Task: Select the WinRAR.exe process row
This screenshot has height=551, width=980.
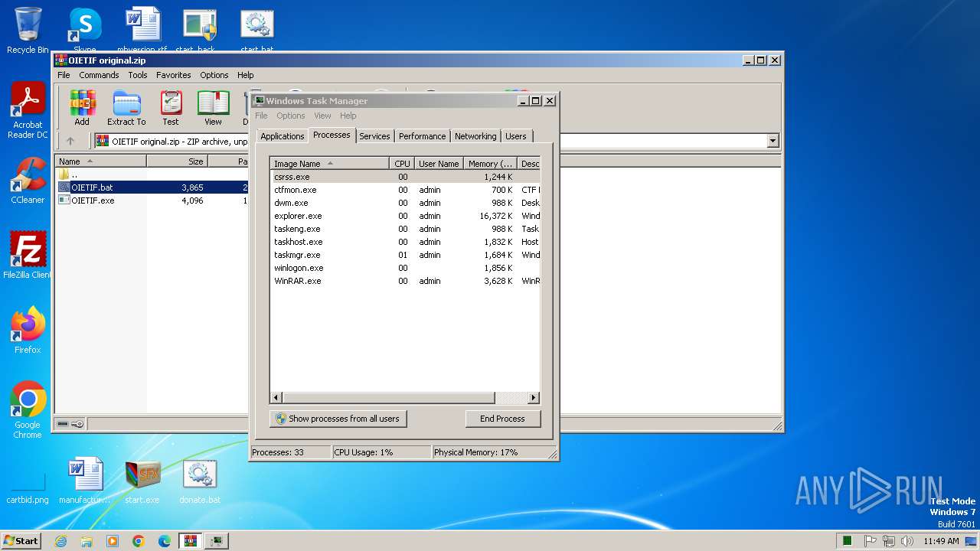Action: tap(405, 281)
